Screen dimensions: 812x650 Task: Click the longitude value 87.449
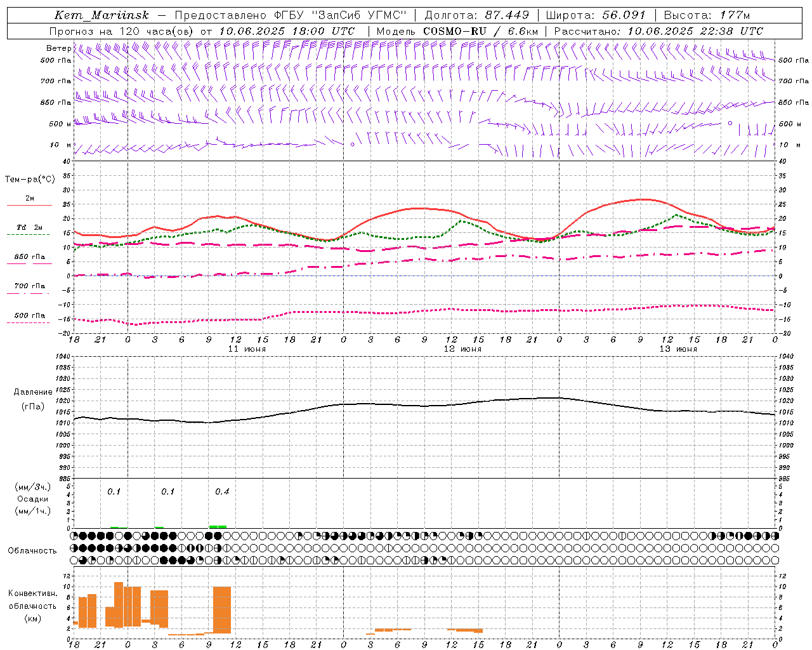coord(507,15)
